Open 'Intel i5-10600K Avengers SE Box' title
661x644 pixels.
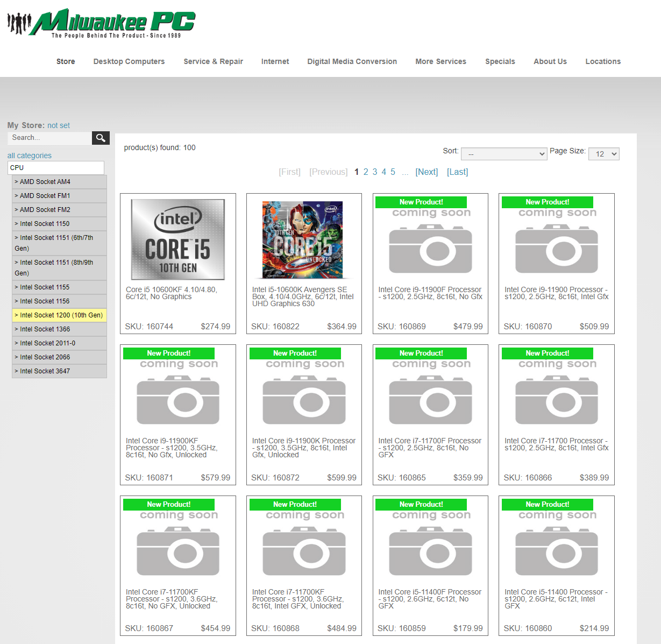click(x=303, y=296)
